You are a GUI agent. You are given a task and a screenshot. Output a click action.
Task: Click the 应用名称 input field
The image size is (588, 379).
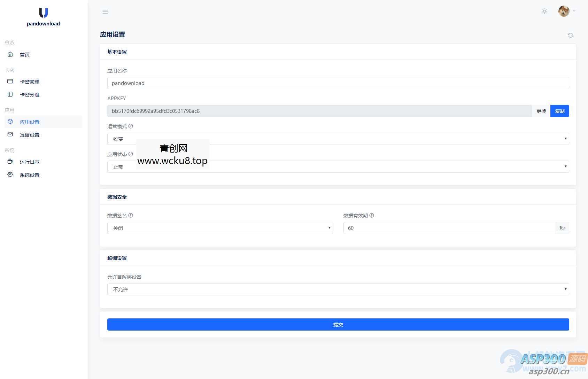coord(338,83)
